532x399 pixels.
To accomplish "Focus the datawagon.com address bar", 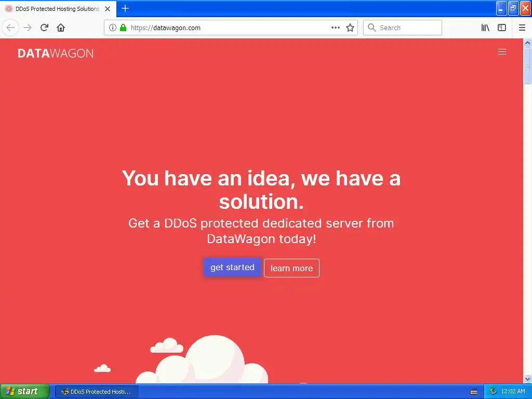I will (x=231, y=28).
